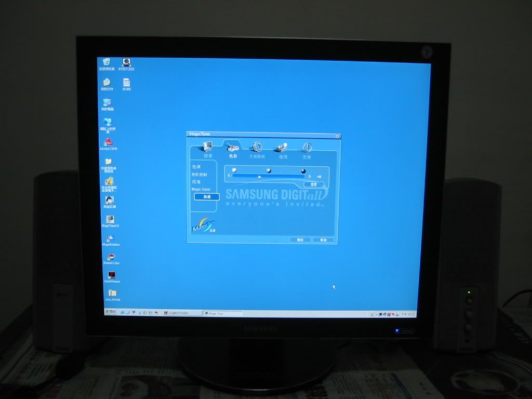Select the My Computer desktop icon

(108, 104)
